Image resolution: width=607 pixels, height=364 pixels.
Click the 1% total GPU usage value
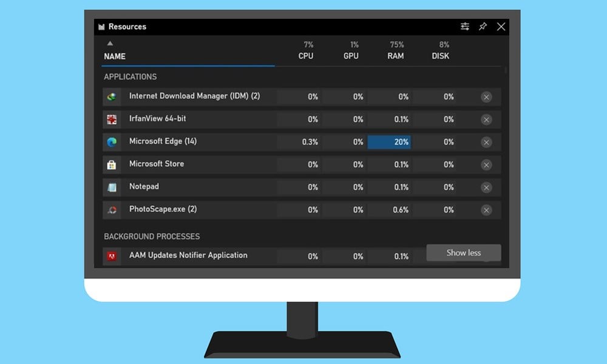coord(354,44)
